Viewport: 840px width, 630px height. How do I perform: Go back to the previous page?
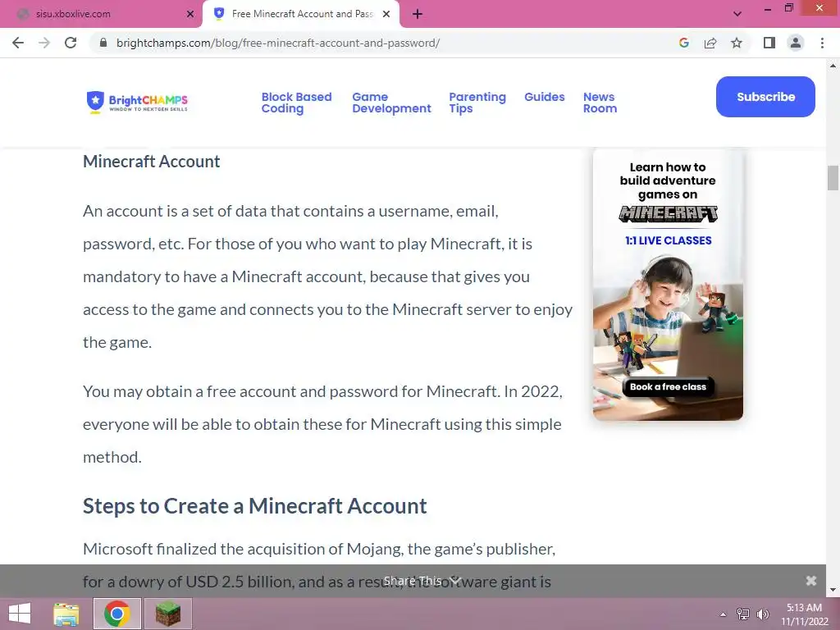(18, 43)
